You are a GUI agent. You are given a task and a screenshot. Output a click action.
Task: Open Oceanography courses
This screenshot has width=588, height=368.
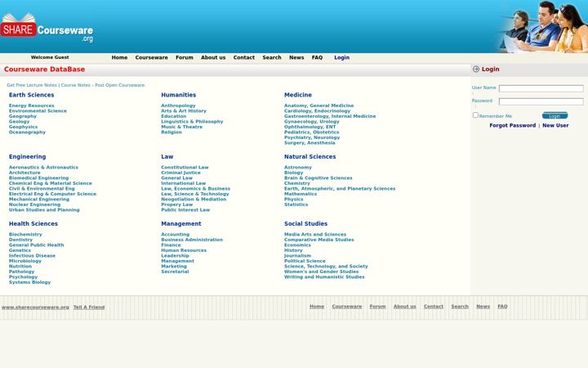(x=28, y=132)
